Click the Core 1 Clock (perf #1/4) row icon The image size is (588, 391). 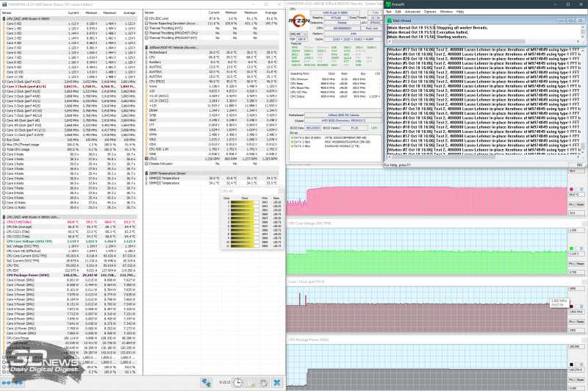(4, 86)
